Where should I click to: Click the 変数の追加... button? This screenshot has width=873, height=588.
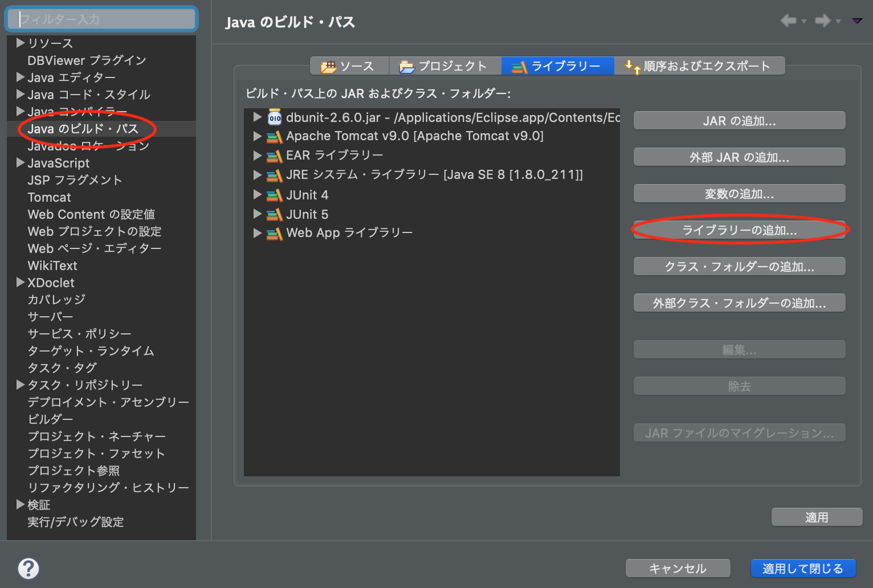tap(739, 194)
